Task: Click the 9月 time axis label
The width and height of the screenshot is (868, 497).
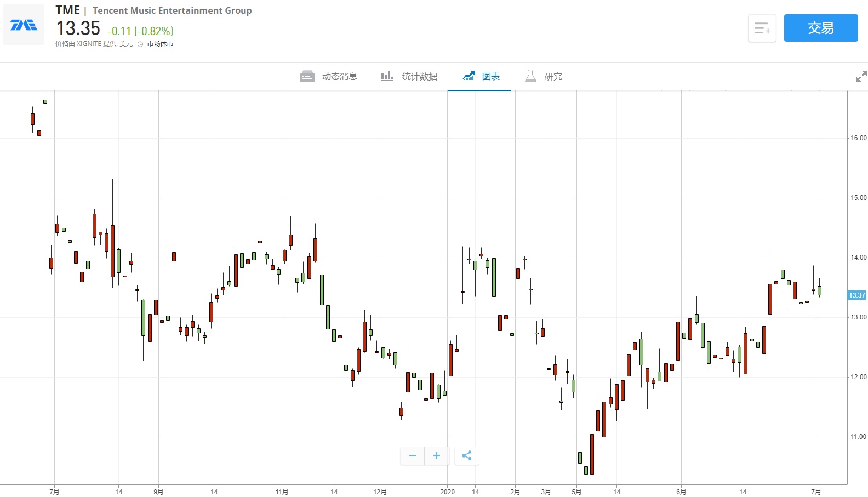Action: 158,492
